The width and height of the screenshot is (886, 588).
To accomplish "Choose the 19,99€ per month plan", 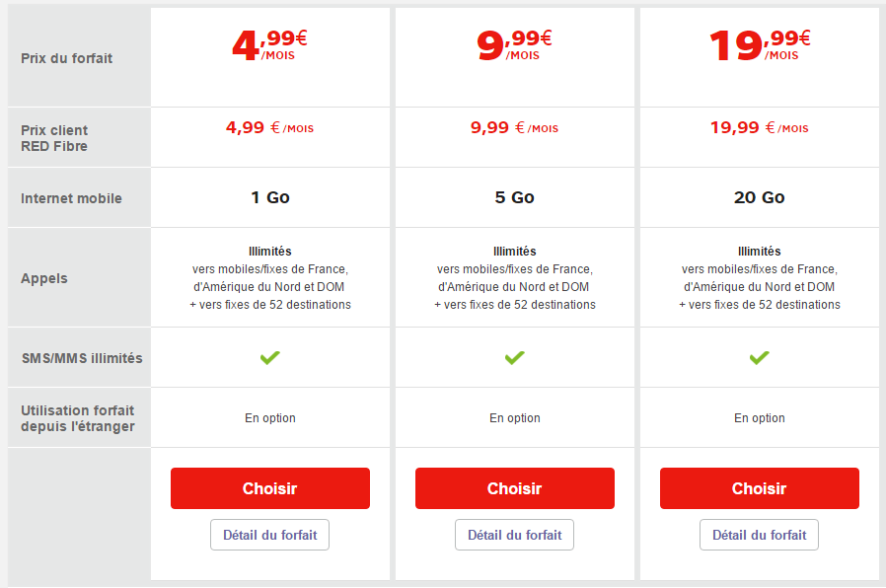I will click(759, 488).
